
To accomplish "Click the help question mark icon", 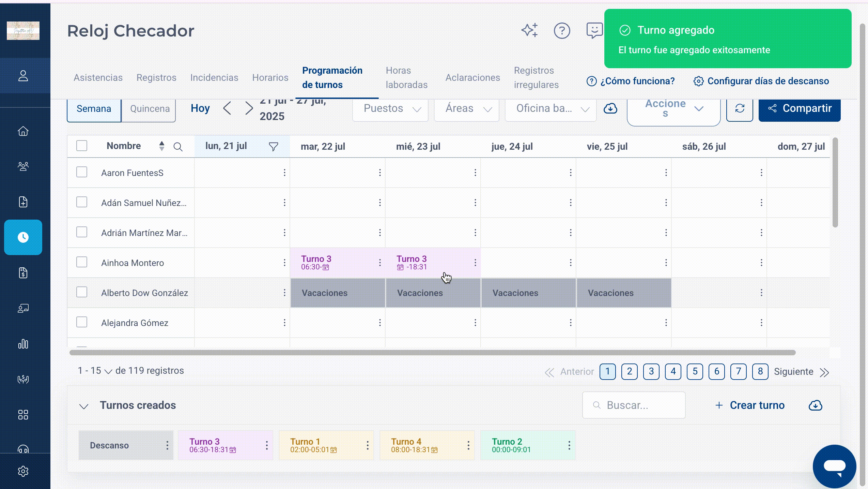I will click(x=562, y=31).
